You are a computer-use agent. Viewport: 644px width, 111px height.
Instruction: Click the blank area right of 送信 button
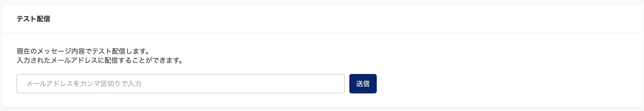[x=507, y=84]
